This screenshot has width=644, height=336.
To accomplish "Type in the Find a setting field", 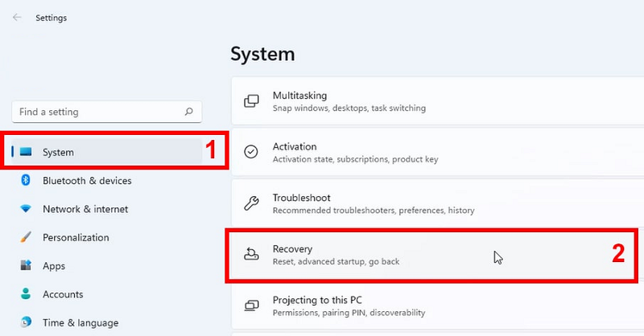I will (97, 112).
